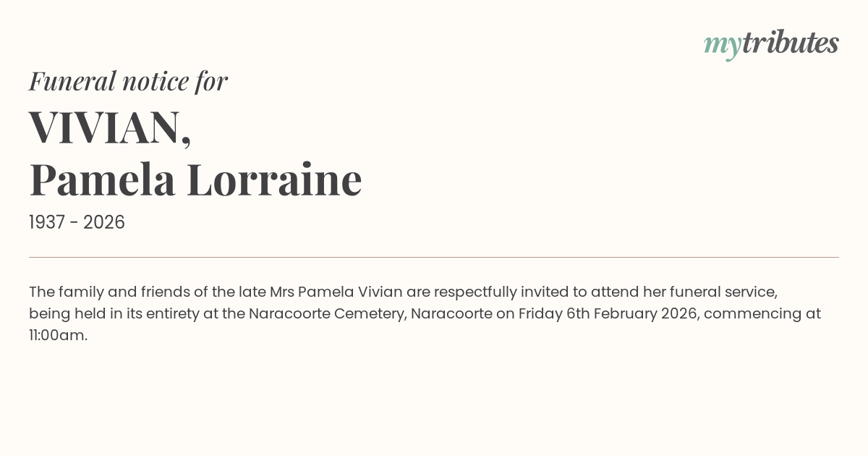868x456 pixels.
Task: Click "The family and friends" opening text
Action: [100, 292]
